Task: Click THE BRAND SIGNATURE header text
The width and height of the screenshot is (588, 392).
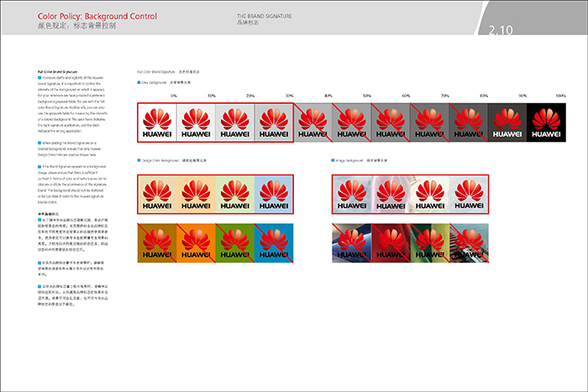Action: coord(262,16)
